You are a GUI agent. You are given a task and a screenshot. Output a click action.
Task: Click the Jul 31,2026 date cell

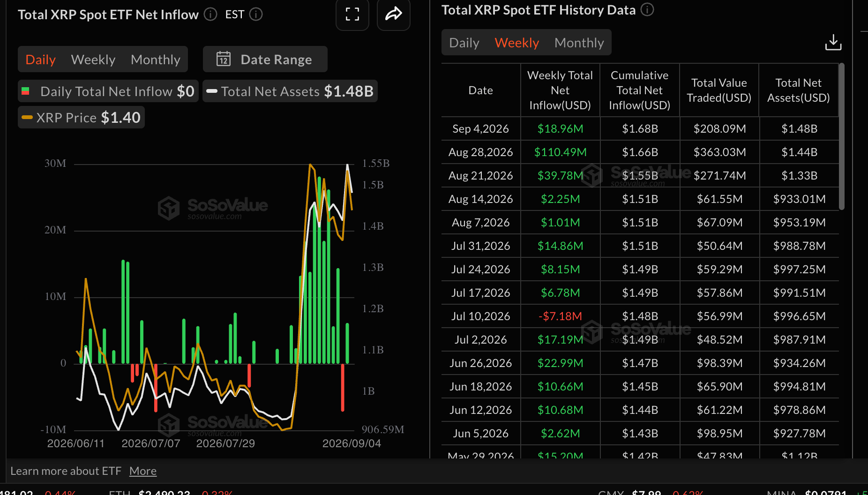481,246
